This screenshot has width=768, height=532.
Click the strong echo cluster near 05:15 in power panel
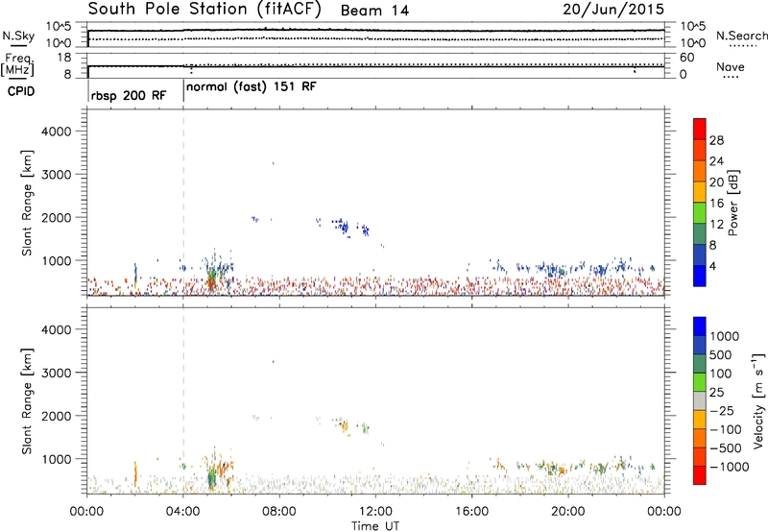click(211, 279)
